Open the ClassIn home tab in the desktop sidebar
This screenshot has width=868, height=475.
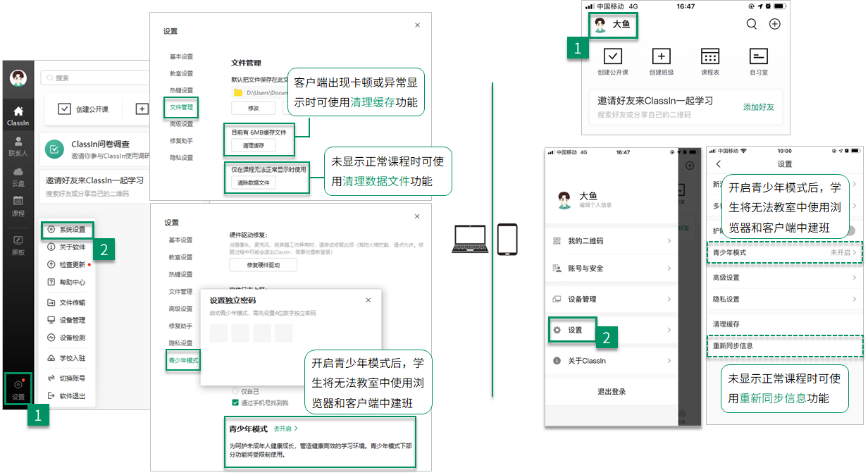click(18, 116)
